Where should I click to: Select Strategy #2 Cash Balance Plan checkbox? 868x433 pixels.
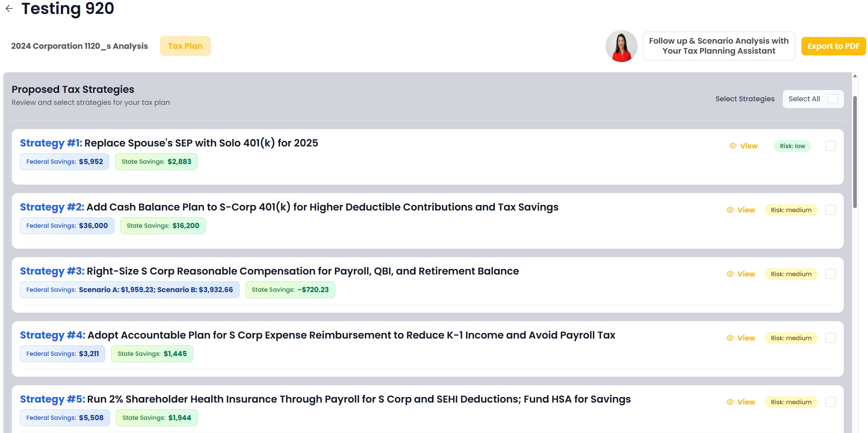830,210
